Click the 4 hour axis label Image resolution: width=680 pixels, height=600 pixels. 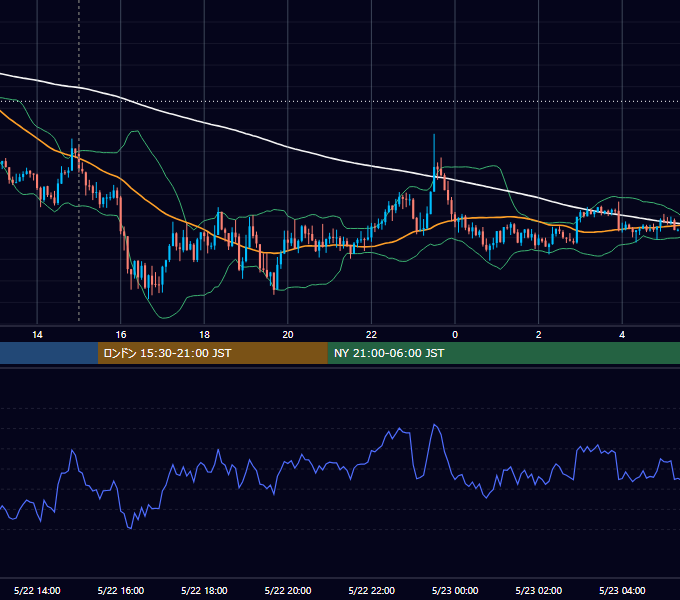click(x=622, y=335)
